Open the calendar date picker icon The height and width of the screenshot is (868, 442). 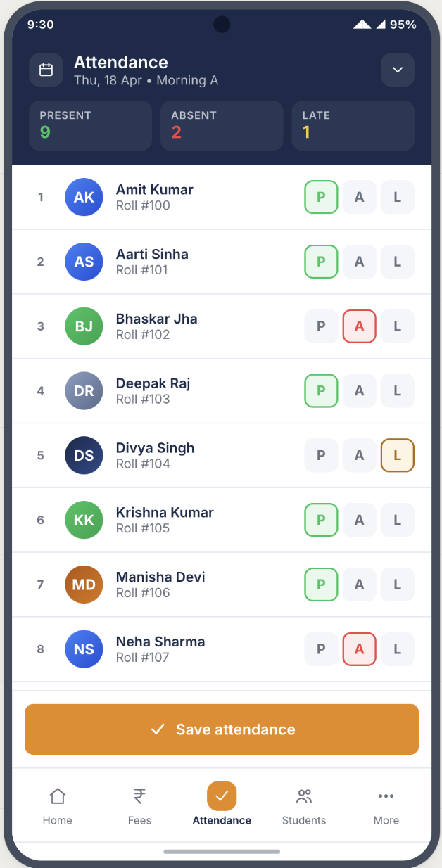tap(46, 70)
